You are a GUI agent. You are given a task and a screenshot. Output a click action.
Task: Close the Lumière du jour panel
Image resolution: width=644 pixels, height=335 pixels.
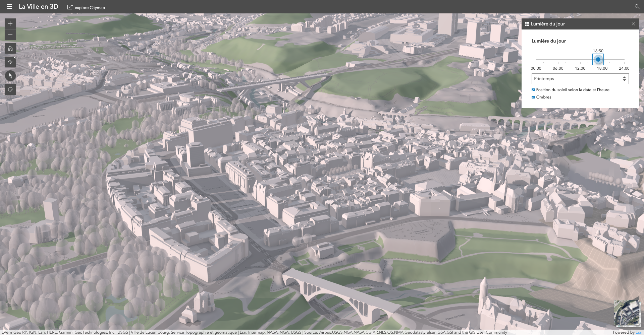tap(633, 24)
